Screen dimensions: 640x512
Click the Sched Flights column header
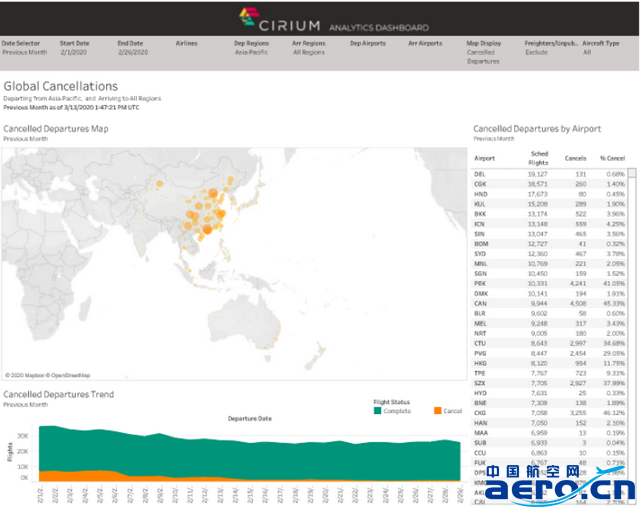[x=539, y=158]
